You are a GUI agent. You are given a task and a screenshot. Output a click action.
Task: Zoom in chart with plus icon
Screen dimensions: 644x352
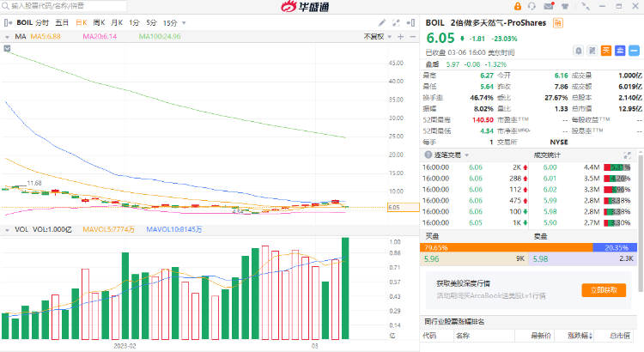(401, 37)
